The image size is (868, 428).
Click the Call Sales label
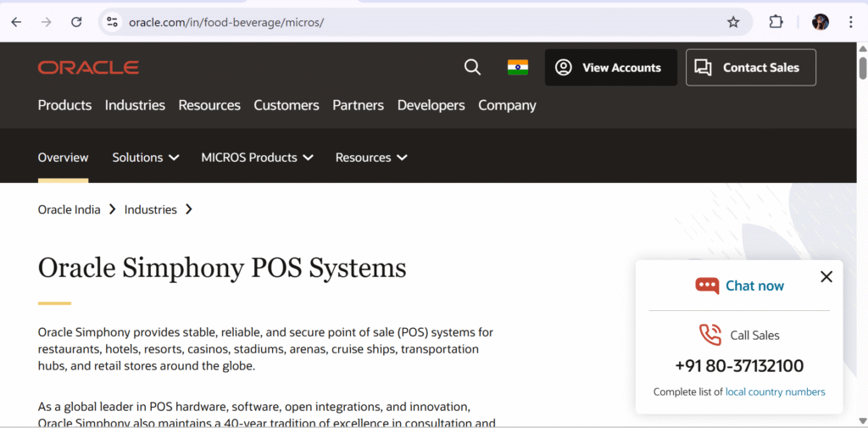754,336
